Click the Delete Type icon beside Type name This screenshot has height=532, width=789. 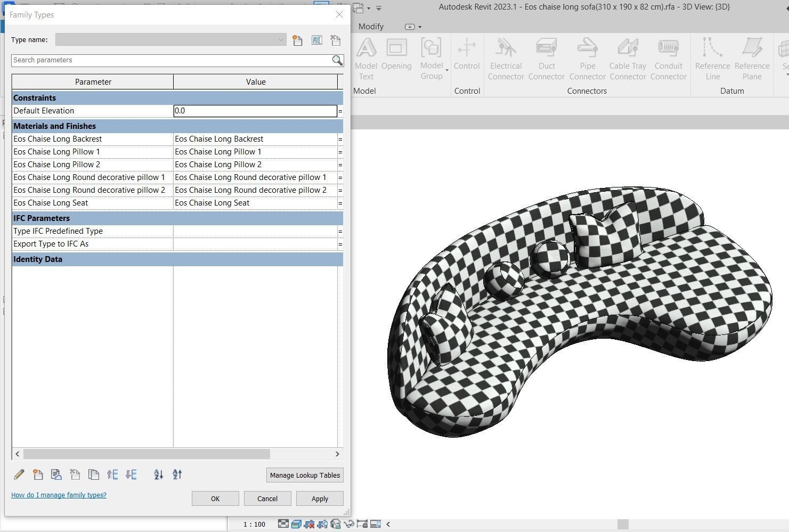[335, 40]
